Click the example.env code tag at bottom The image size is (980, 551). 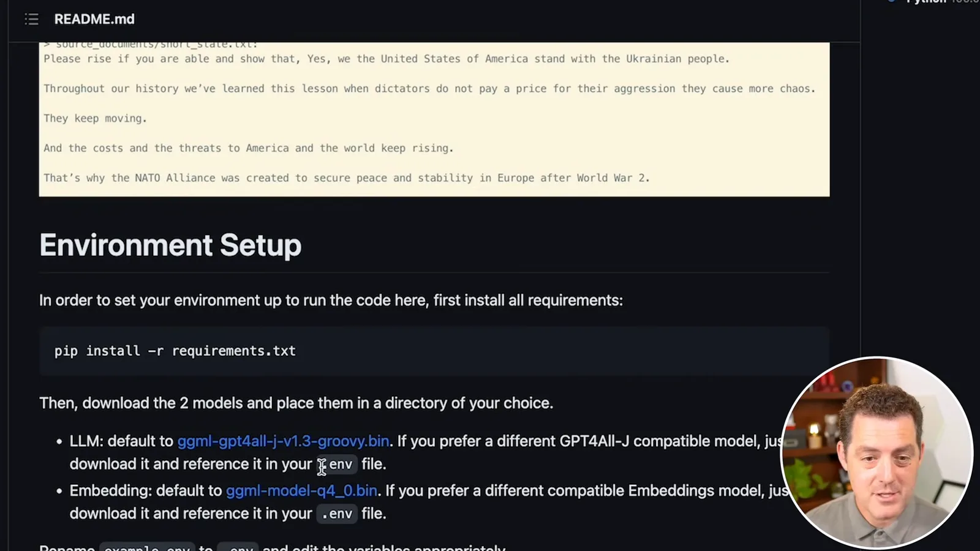[x=147, y=547]
